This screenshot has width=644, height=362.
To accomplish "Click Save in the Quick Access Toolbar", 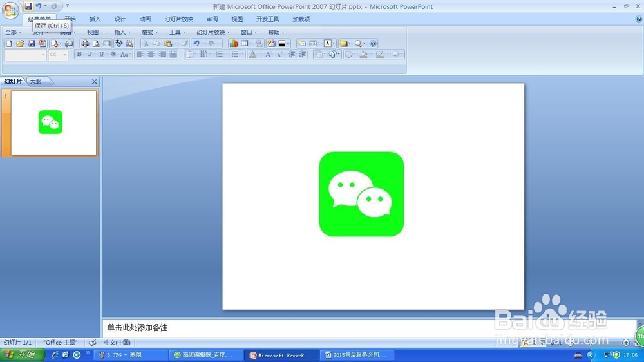I will tap(28, 6).
